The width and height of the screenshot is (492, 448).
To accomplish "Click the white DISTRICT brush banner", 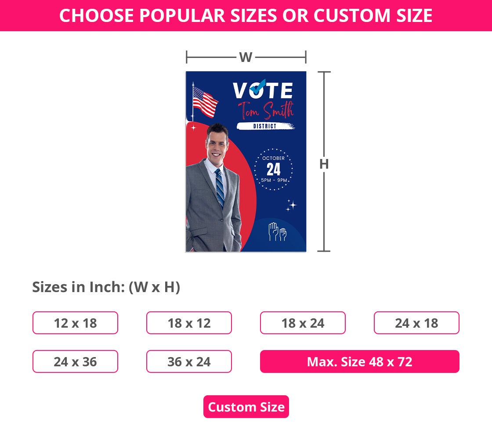I will 265,126.
